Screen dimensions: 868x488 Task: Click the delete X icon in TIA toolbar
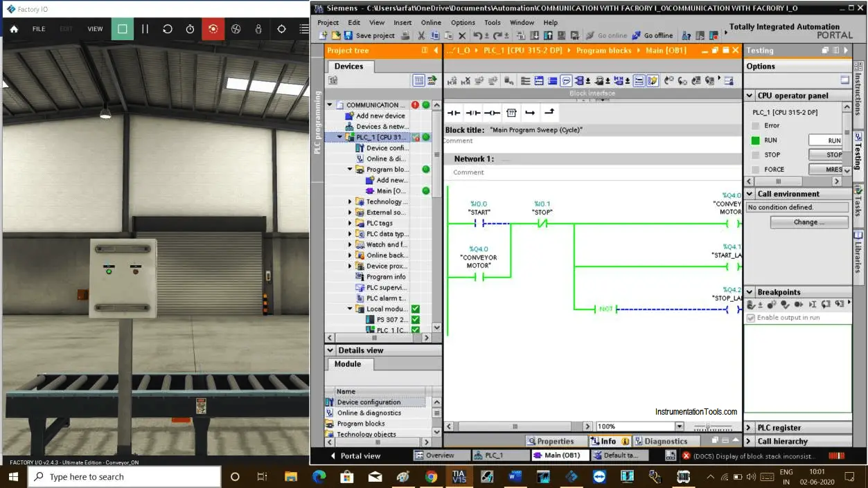pyautogui.click(x=462, y=35)
